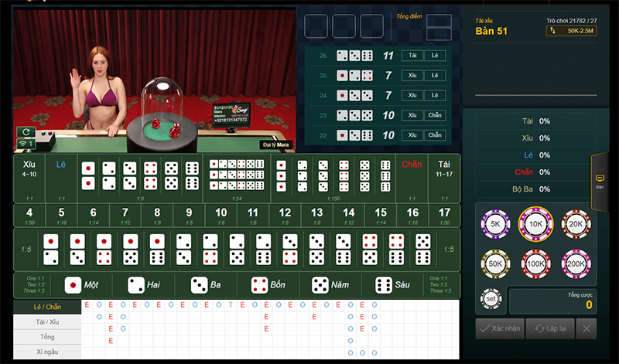Click the Tài 0% statistic

536,121
